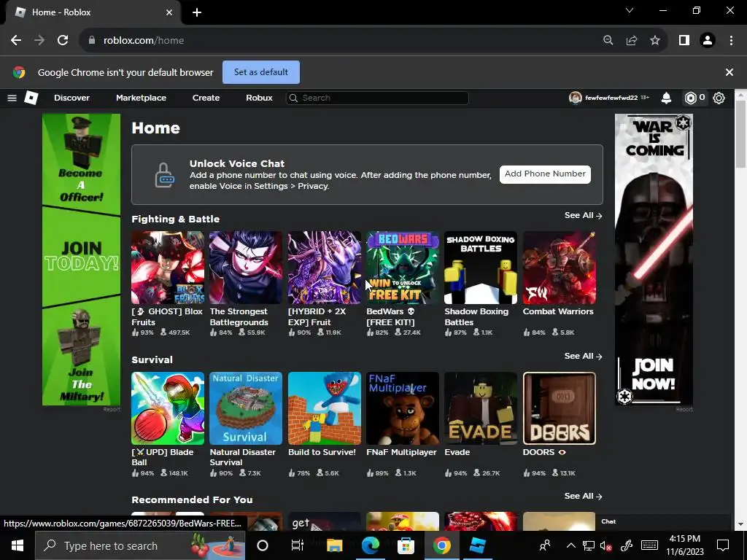The height and width of the screenshot is (560, 747).
Task: Open Microsoft Store from the taskbar
Action: point(406,545)
